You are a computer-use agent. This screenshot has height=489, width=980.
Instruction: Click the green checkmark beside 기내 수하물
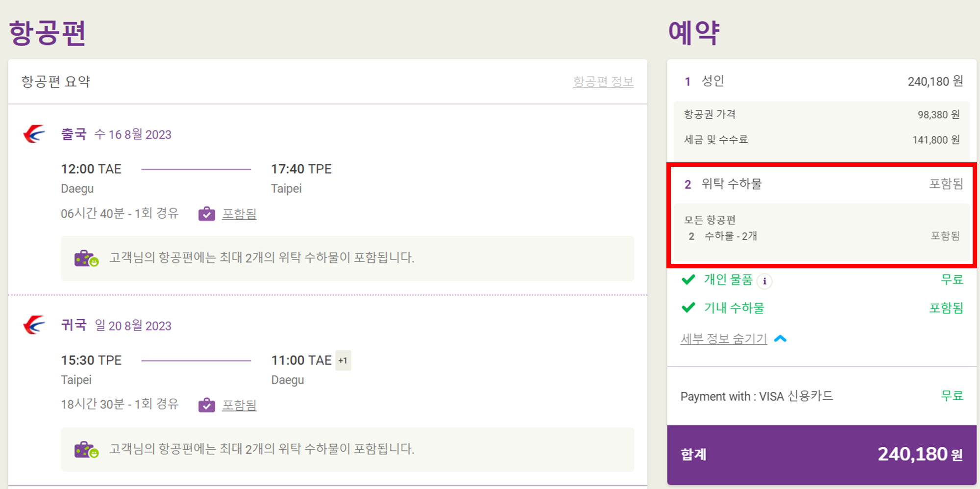coord(688,308)
